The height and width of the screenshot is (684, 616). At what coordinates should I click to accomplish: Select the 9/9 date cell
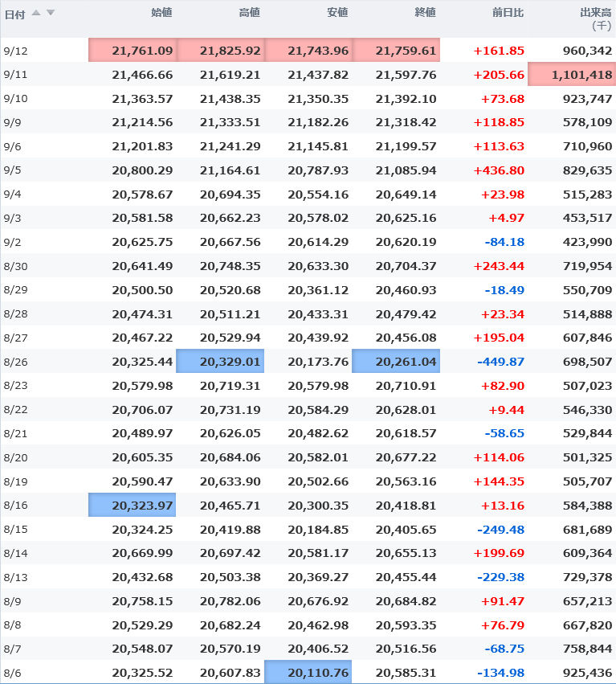12,123
